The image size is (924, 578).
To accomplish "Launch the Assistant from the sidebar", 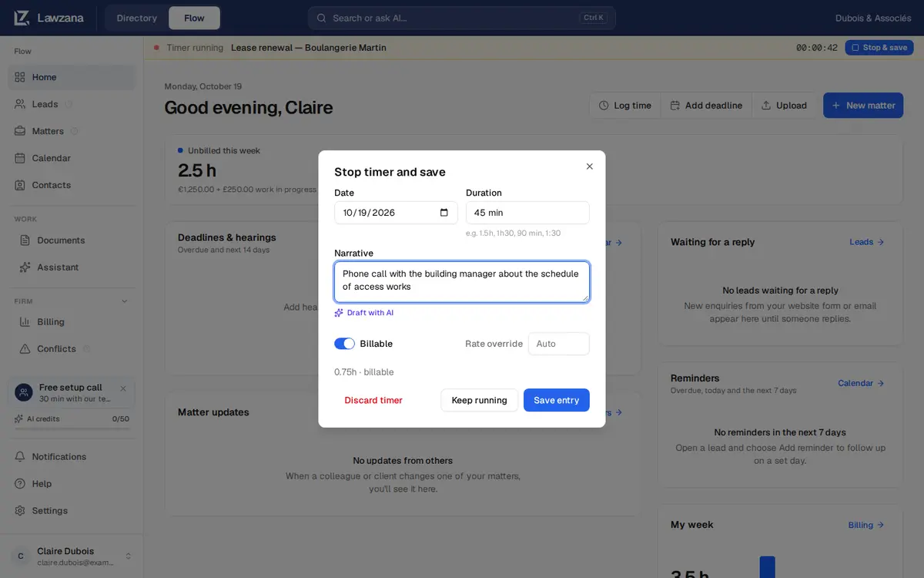I will tap(72, 267).
